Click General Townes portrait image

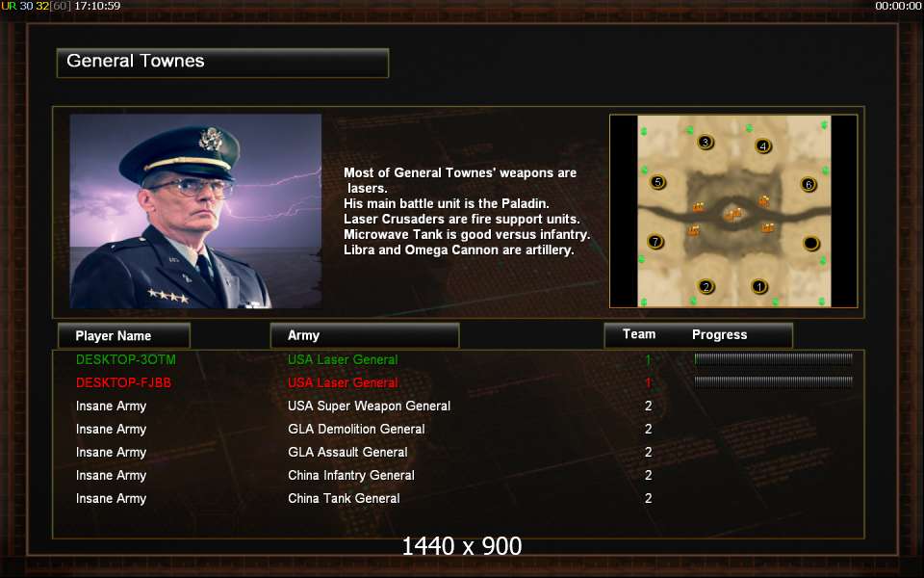[195, 211]
